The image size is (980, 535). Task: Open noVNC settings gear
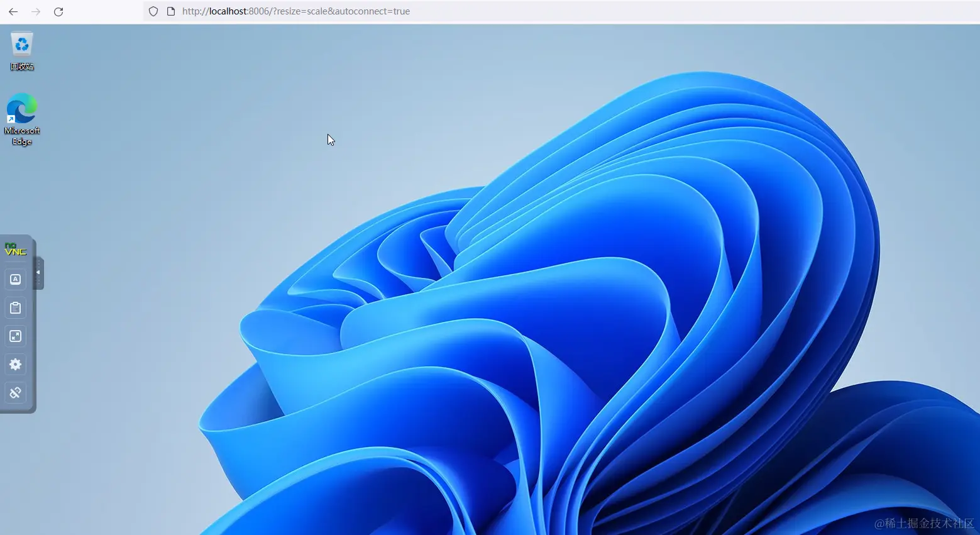(16, 365)
